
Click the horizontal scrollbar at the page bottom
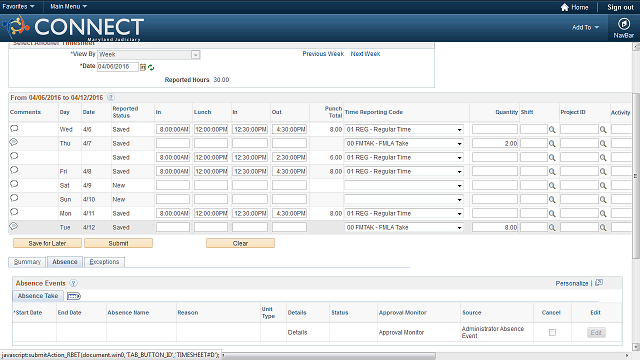329,356
